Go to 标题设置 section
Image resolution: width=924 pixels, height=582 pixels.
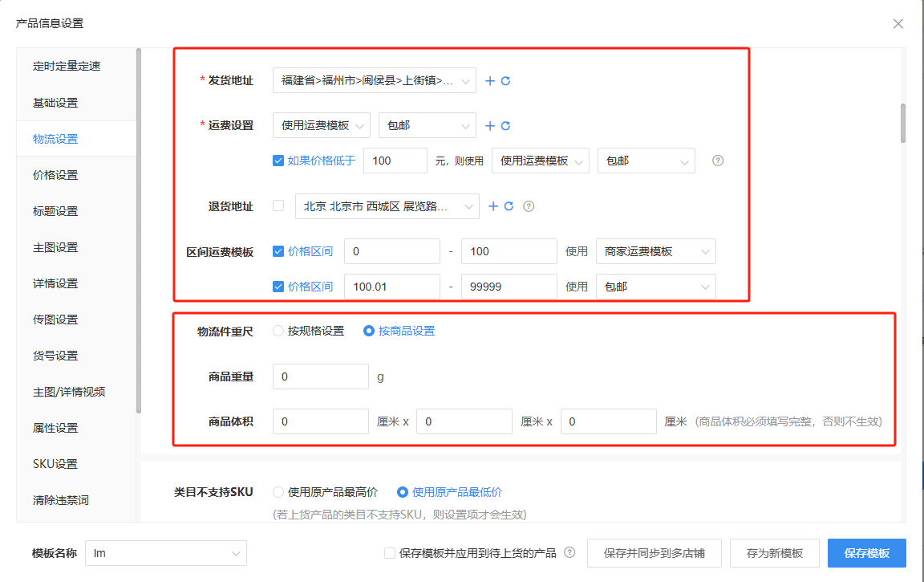coord(55,211)
